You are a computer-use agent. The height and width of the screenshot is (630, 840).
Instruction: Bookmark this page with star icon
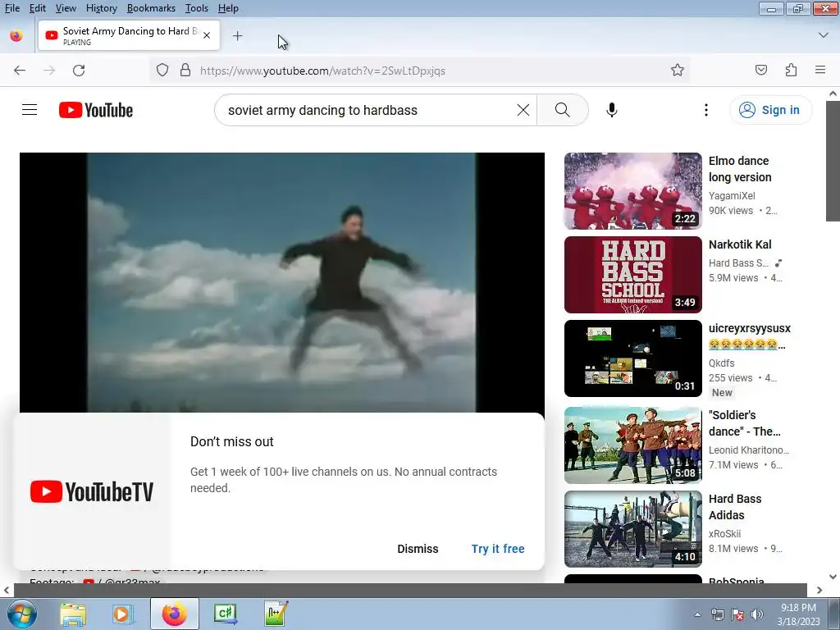(x=678, y=71)
